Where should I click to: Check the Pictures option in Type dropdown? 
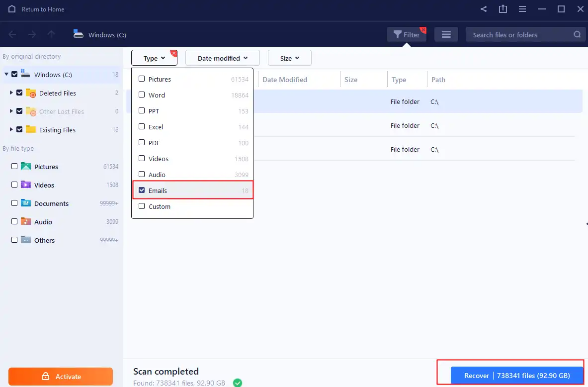[x=142, y=79]
